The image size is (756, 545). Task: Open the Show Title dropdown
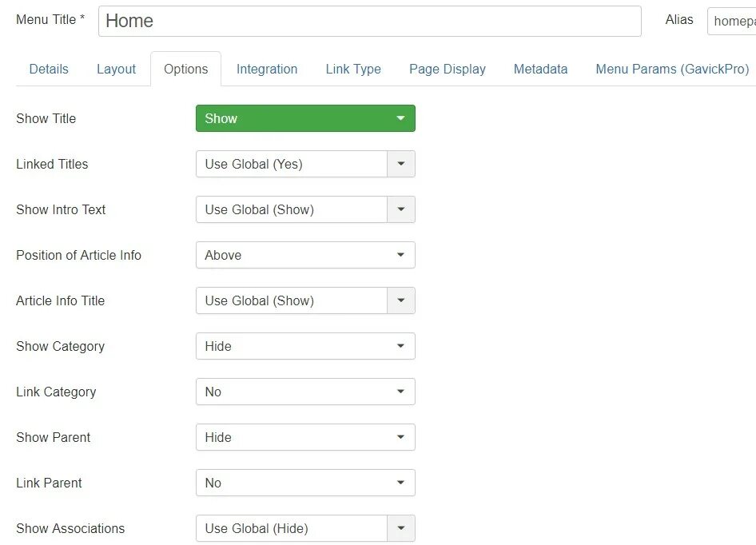tap(305, 118)
